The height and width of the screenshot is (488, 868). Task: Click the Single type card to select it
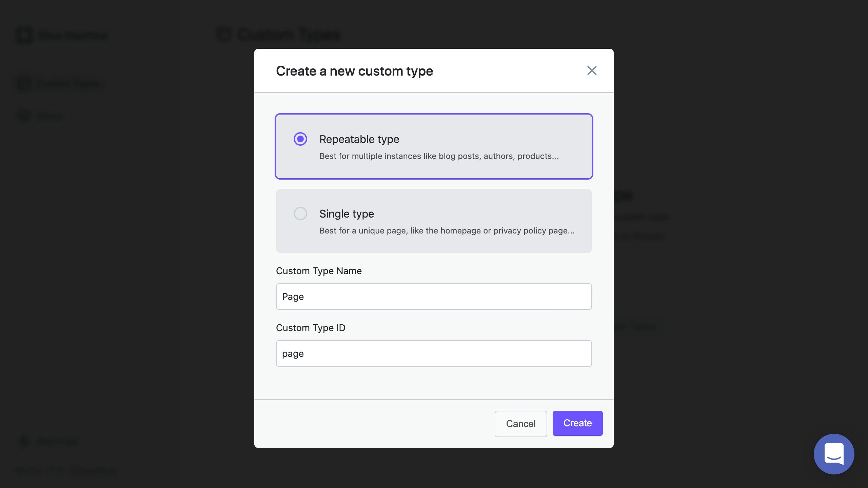(434, 221)
